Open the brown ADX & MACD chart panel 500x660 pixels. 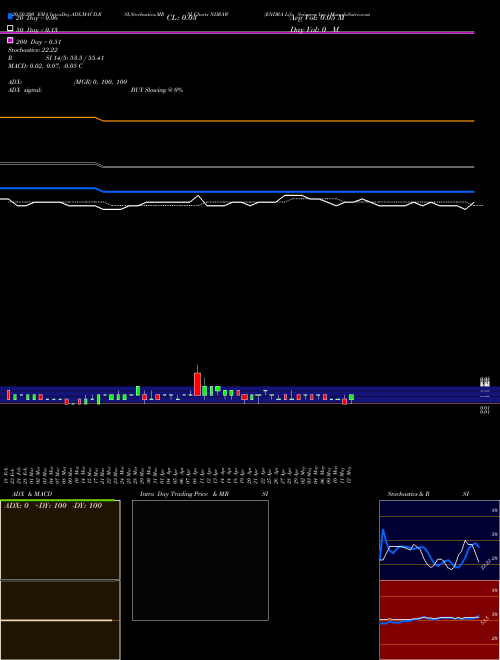tap(60, 580)
